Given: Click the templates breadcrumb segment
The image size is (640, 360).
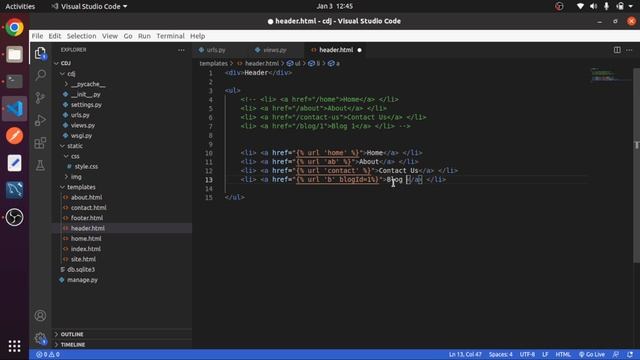Looking at the screenshot, I should [x=213, y=63].
